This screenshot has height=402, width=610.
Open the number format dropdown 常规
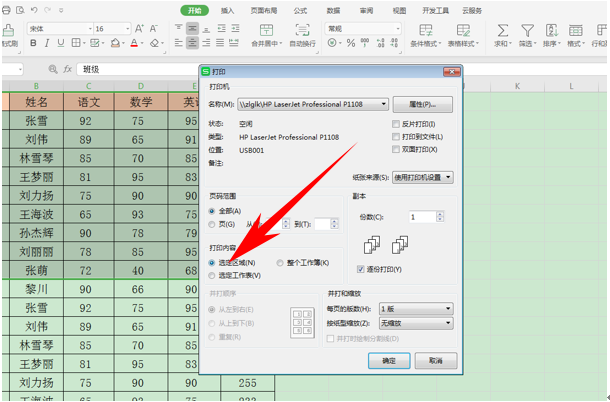pos(397,29)
